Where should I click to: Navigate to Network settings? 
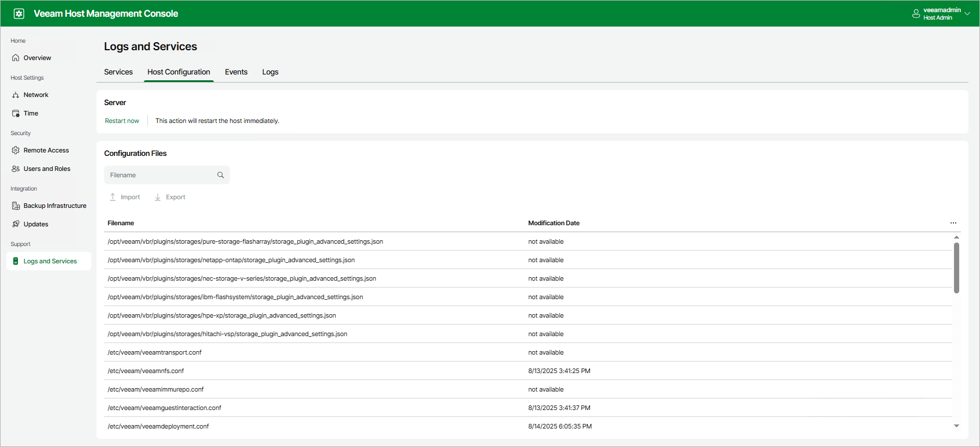(x=36, y=95)
